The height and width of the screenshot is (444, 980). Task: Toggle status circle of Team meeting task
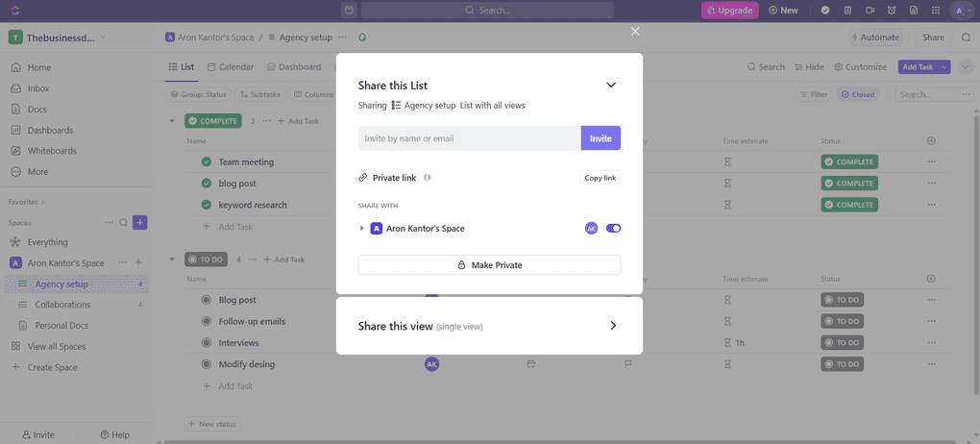click(207, 162)
